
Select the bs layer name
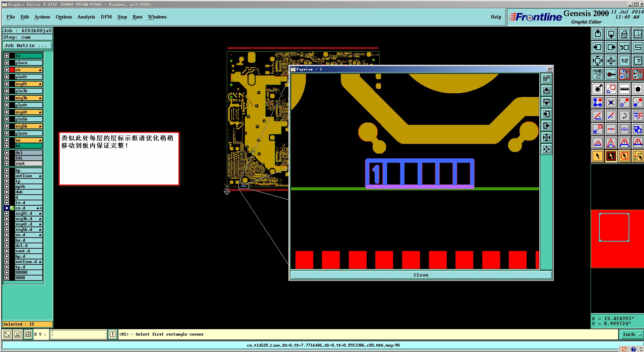29,146
